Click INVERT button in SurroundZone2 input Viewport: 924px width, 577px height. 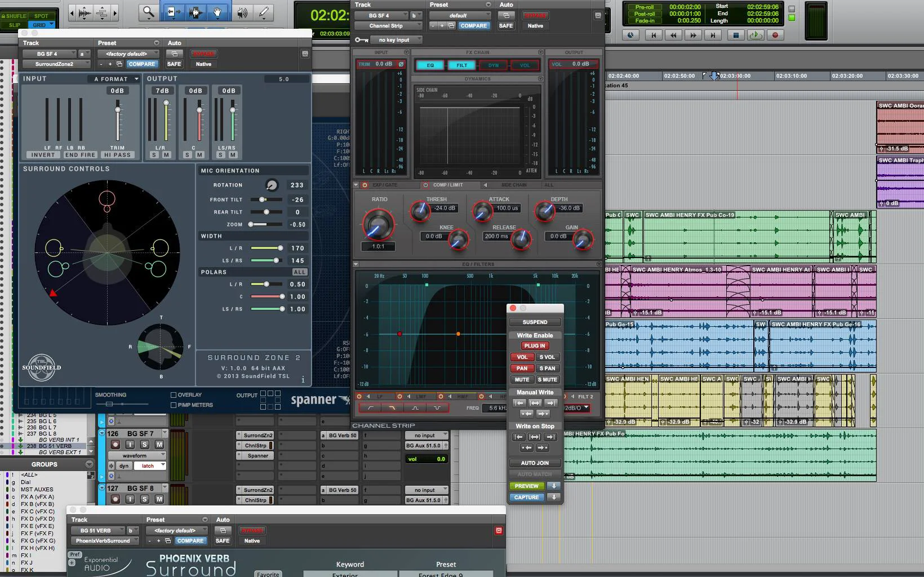[43, 155]
